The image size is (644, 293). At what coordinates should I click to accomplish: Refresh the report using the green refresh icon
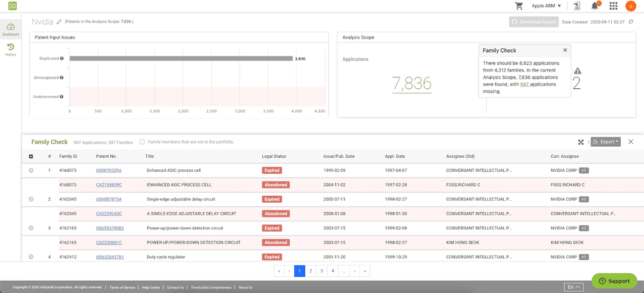(632, 22)
